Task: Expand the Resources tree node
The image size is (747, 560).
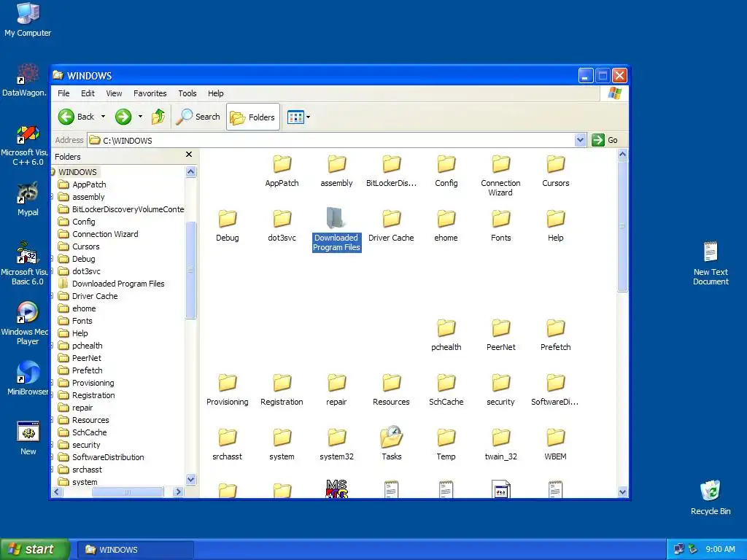Action: click(x=52, y=419)
